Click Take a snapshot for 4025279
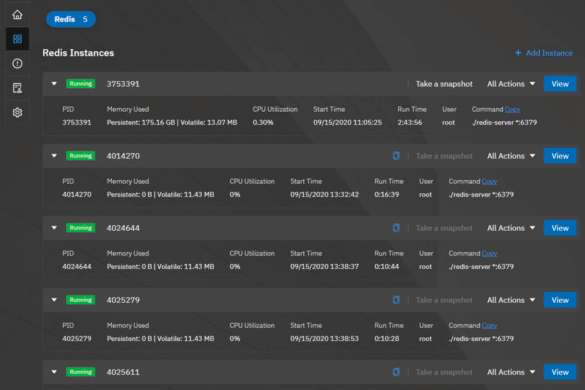Screen dimensions: 585x390 (444, 300)
